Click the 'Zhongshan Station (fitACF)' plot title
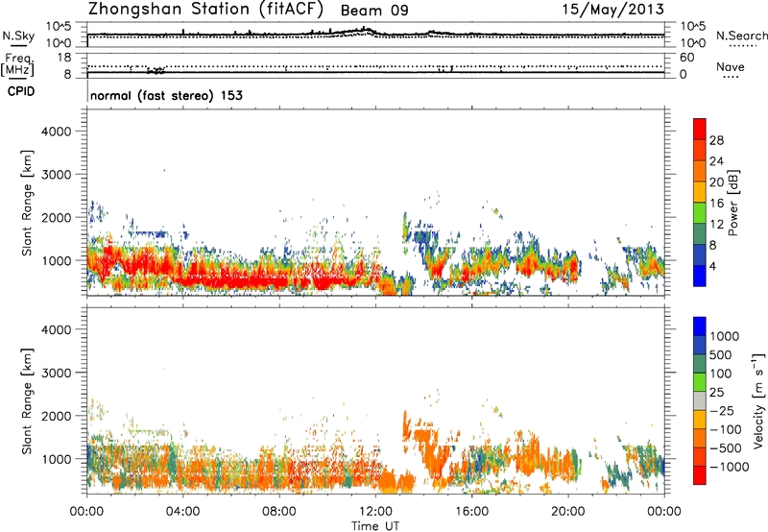 pos(205,10)
